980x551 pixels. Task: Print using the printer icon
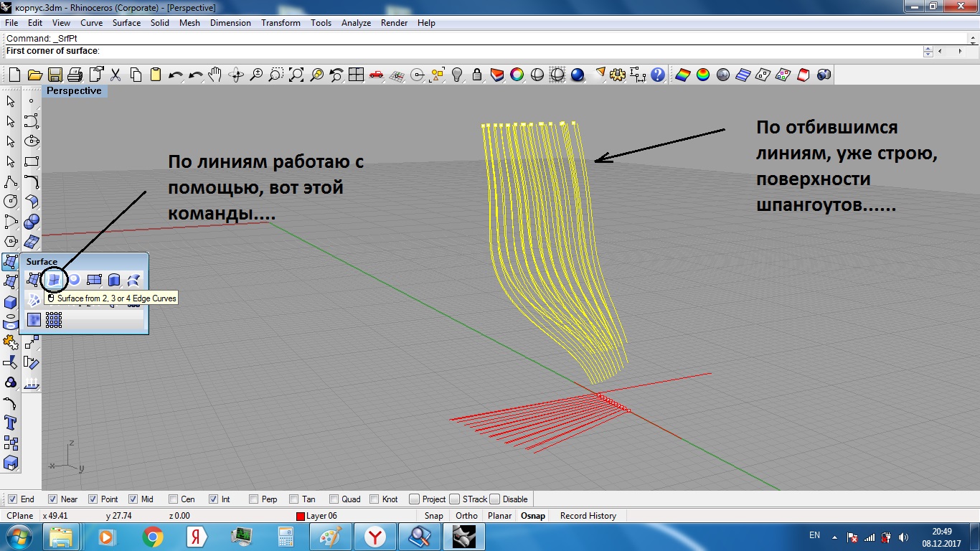(x=75, y=75)
